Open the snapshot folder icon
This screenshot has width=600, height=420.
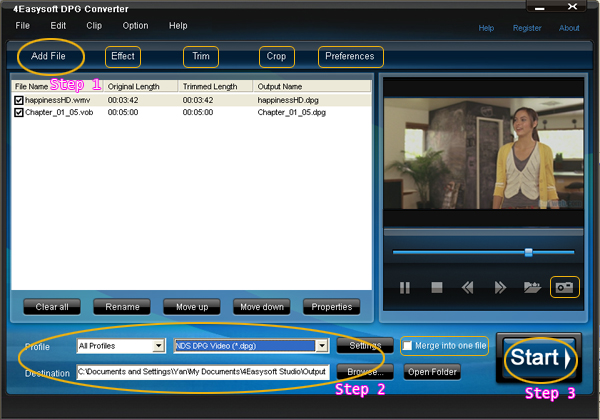[x=532, y=287]
